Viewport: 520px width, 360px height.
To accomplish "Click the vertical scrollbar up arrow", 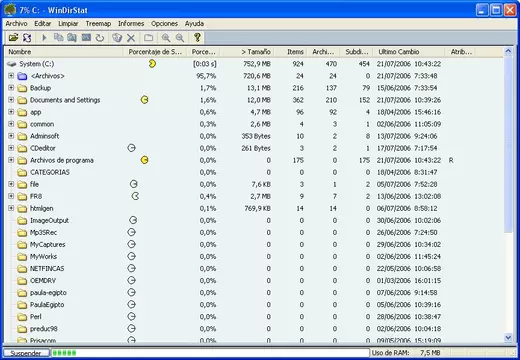I will point(508,52).
